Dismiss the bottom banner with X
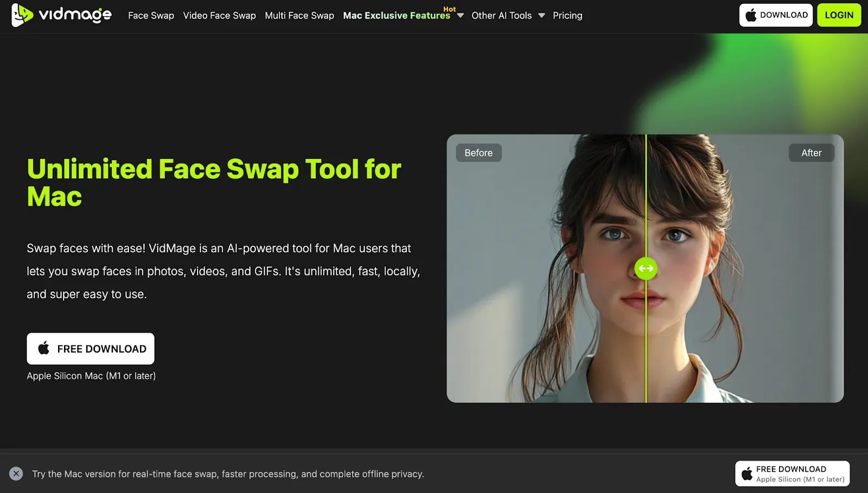This screenshot has width=868, height=493. click(x=16, y=473)
